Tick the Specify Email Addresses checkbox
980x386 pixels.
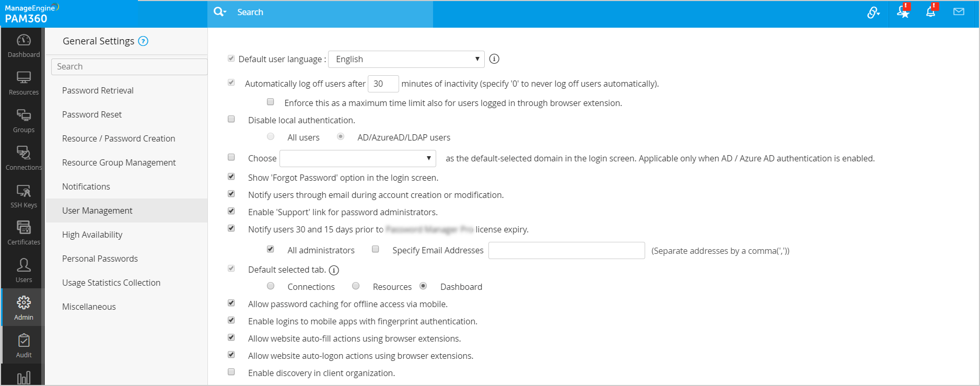click(x=375, y=249)
